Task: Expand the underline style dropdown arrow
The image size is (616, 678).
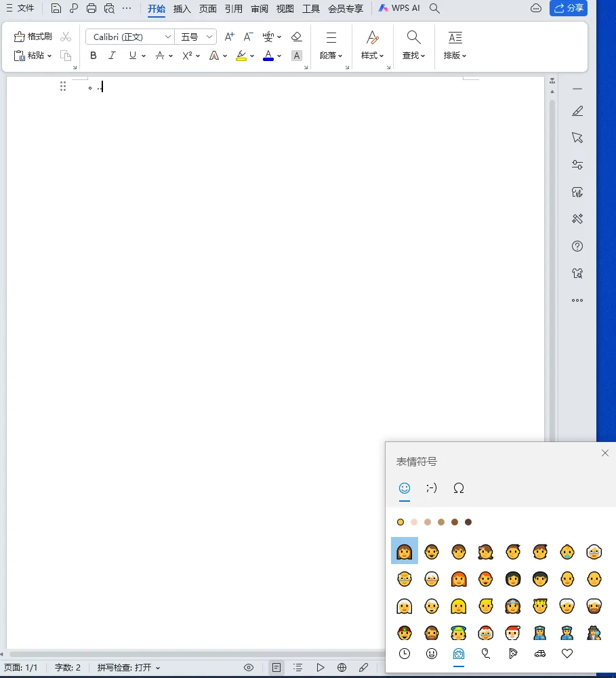Action: pyautogui.click(x=144, y=56)
